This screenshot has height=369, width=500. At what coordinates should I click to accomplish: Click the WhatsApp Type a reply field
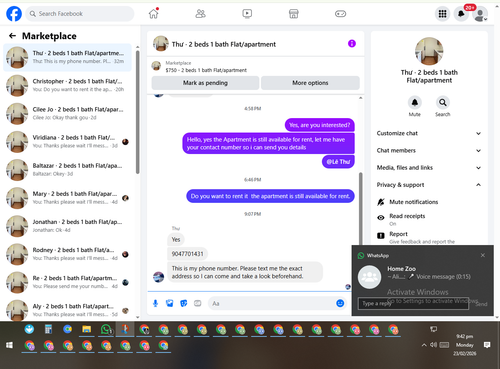pos(413,303)
